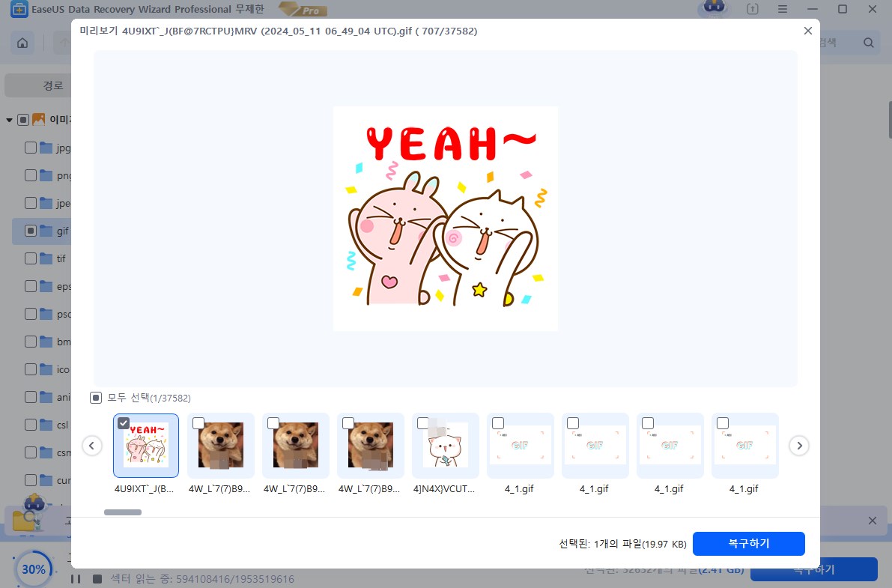Open the csl folder icon

[x=46, y=425]
